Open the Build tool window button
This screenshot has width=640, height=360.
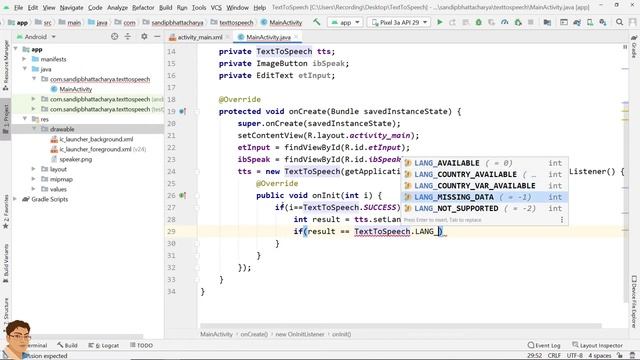tap(67, 345)
